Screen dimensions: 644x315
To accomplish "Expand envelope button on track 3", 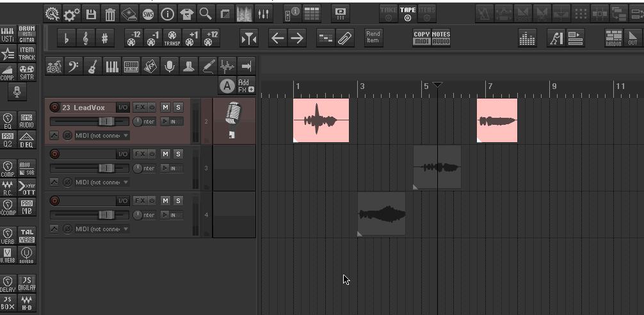I will coord(54,182).
